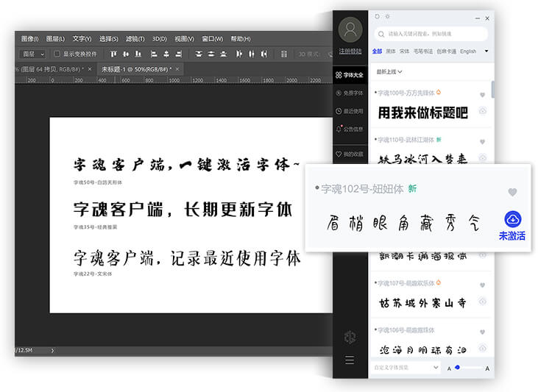Image resolution: width=538 pixels, height=392 pixels.
Task: Click the settings gear icon in font client
Action: pos(388,16)
